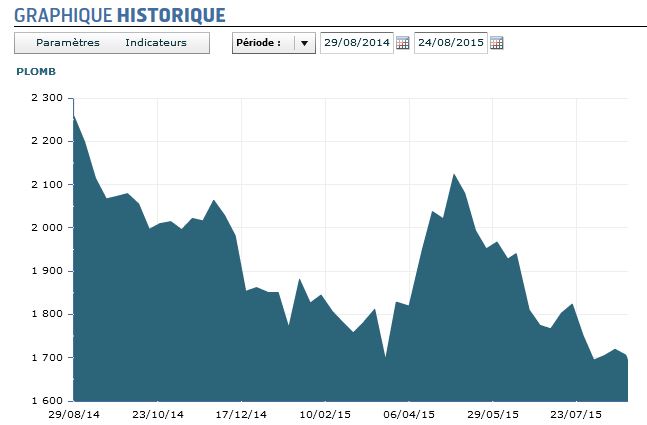Image resolution: width=647 pixels, height=425 pixels.
Task: Select the 17/12/14 date on x-axis
Action: click(x=241, y=413)
